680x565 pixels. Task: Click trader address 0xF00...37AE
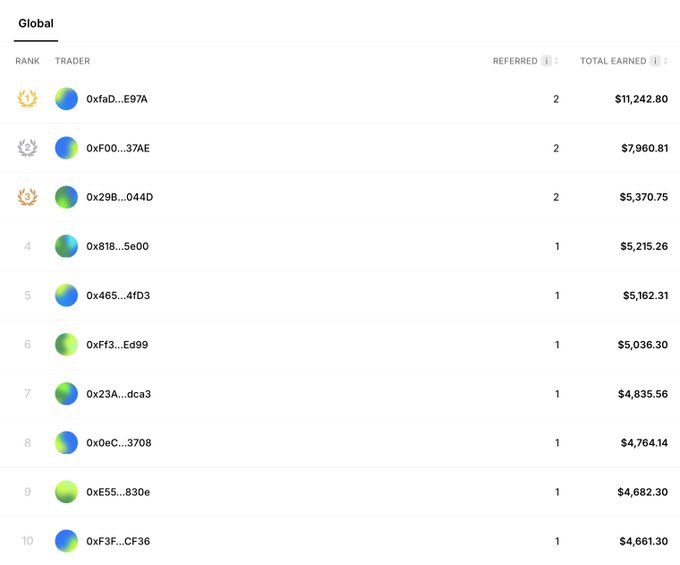click(118, 148)
